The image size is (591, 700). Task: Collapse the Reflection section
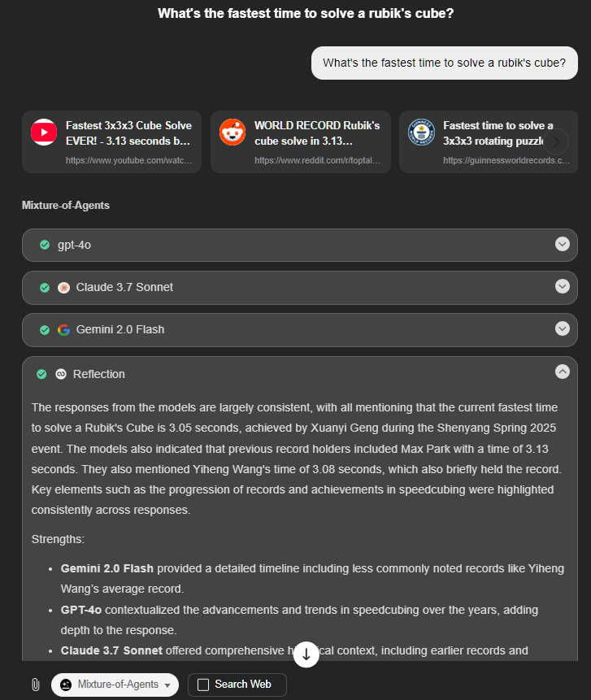point(563,371)
